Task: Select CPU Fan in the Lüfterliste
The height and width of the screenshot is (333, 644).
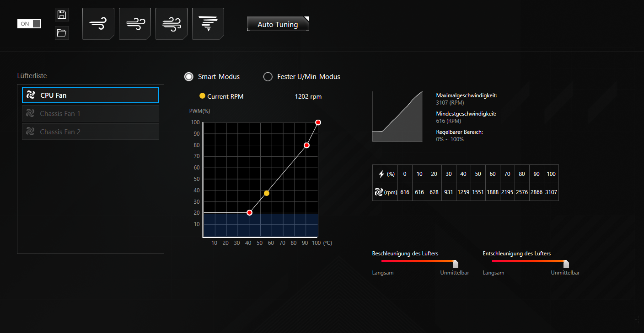Action: coord(91,95)
